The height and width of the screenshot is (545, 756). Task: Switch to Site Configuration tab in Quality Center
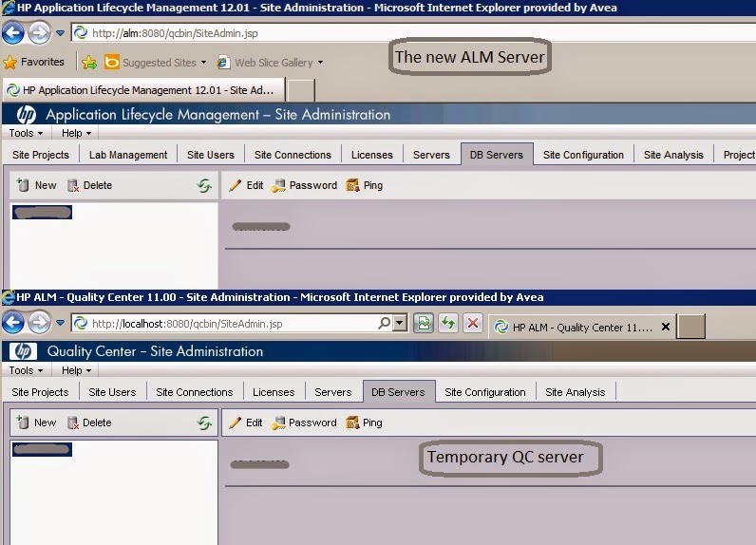pos(485,392)
